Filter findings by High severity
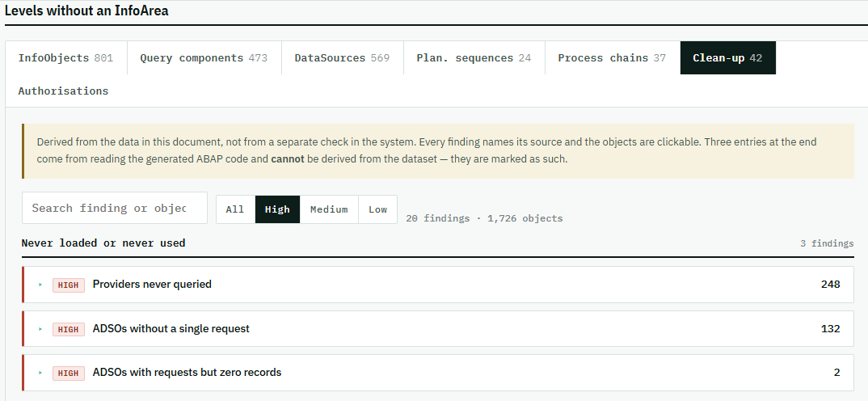The width and height of the screenshot is (868, 401). click(x=277, y=209)
